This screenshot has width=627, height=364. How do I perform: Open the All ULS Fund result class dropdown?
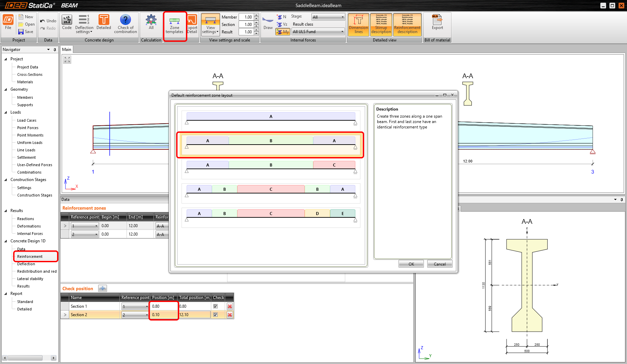pos(318,32)
